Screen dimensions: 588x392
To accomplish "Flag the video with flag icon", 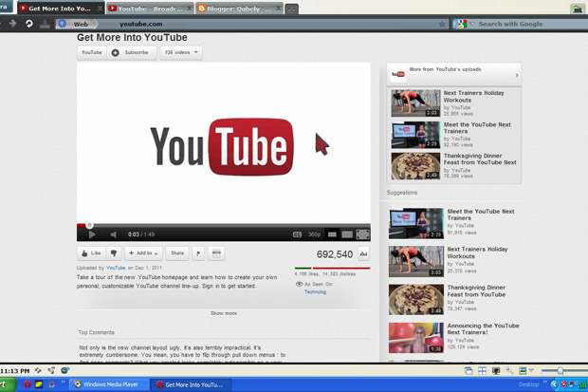I will point(198,253).
